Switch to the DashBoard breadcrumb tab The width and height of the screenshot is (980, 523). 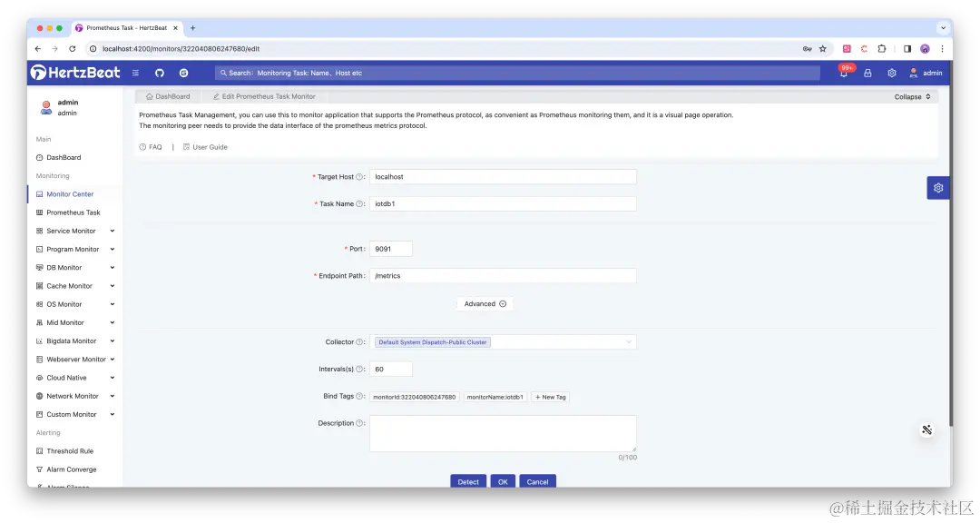click(168, 96)
